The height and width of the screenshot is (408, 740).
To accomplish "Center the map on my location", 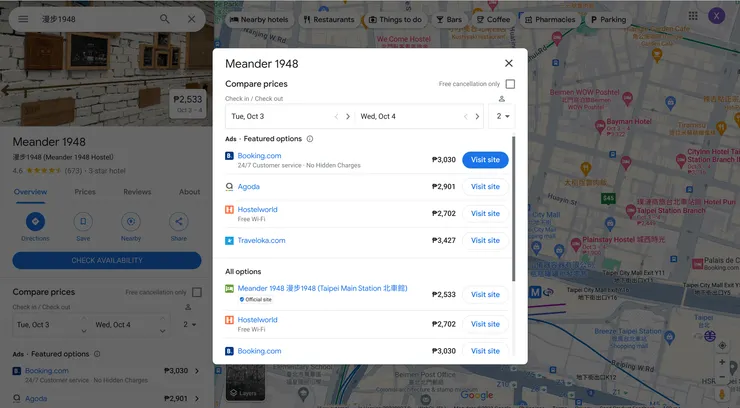I will [722, 345].
